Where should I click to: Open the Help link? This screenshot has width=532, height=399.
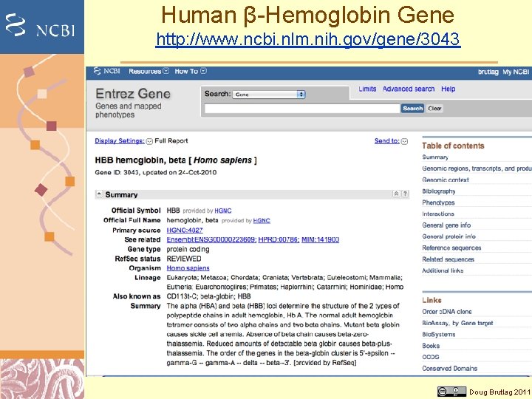coord(449,89)
